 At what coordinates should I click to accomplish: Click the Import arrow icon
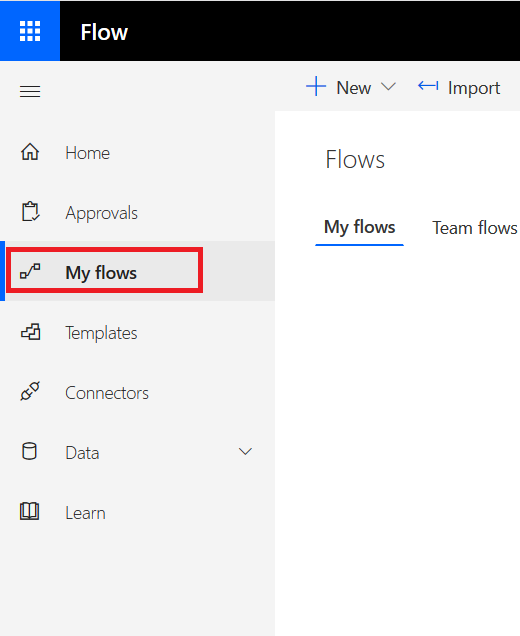pos(428,86)
